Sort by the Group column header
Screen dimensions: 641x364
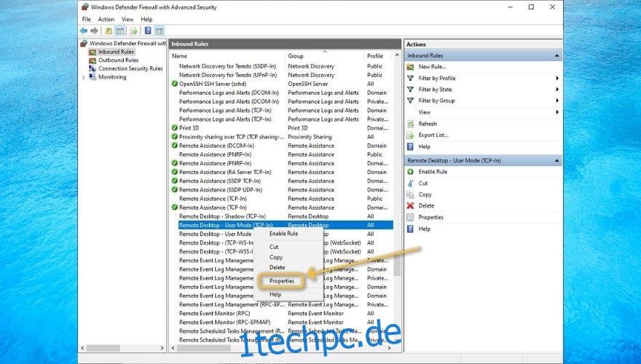[x=296, y=56]
